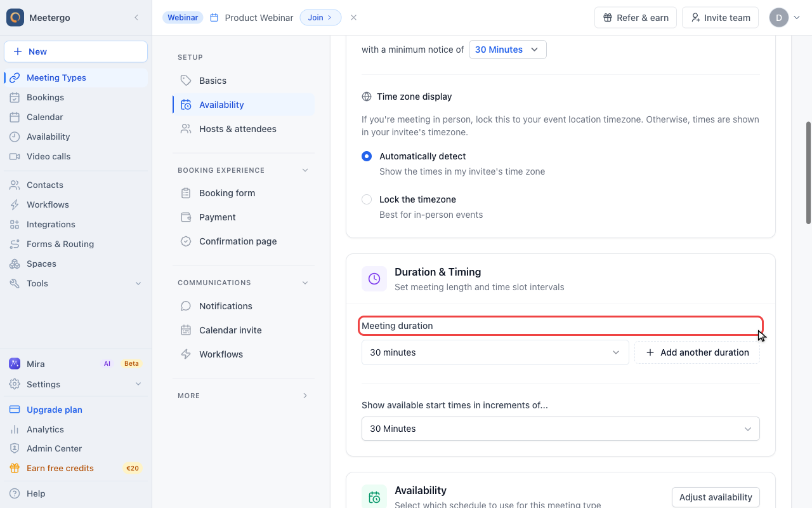Open start time increments dropdown
812x508 pixels.
[x=561, y=429]
